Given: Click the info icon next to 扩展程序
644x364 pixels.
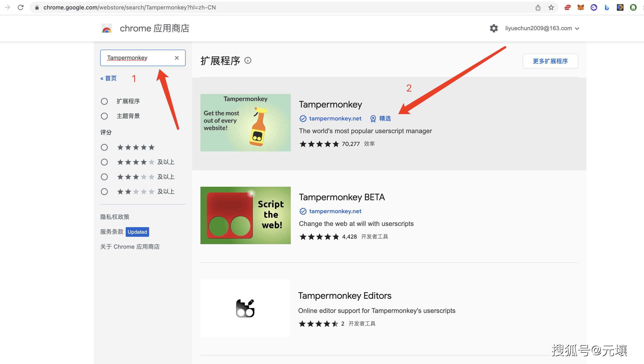Looking at the screenshot, I should 248,61.
